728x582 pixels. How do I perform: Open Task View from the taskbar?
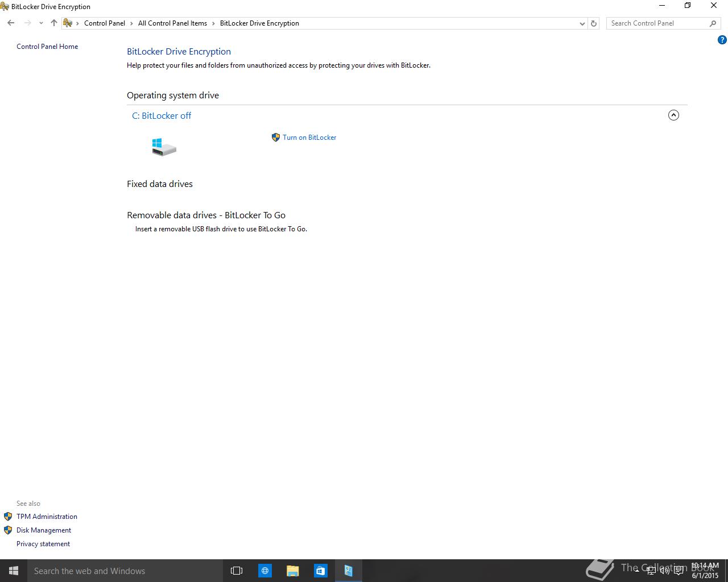point(237,571)
